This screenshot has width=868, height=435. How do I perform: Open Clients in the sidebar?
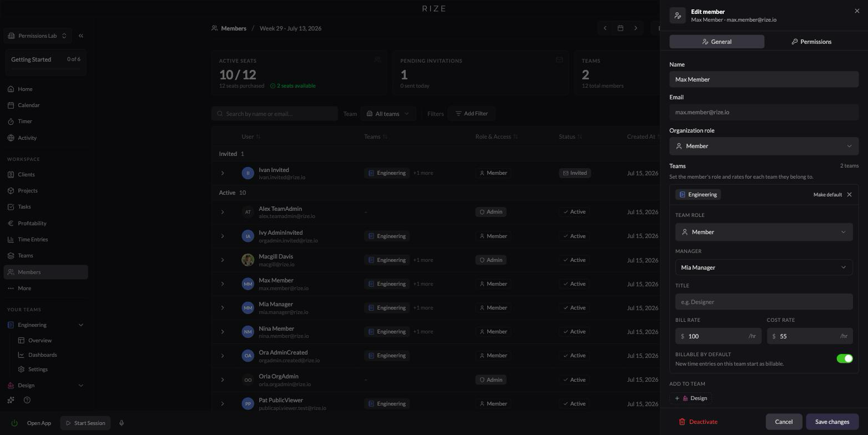[x=46, y=174]
